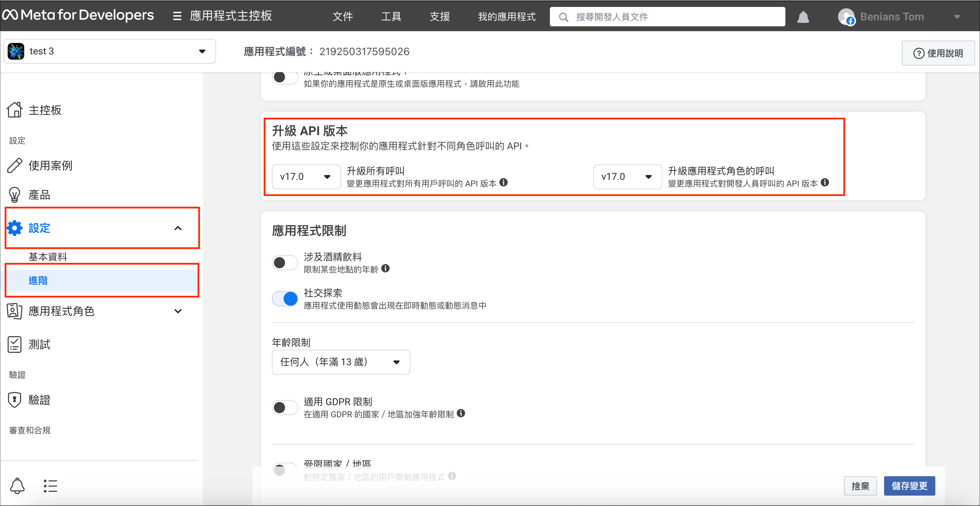Click the info icon beside 受限國家 description

[x=452, y=476]
